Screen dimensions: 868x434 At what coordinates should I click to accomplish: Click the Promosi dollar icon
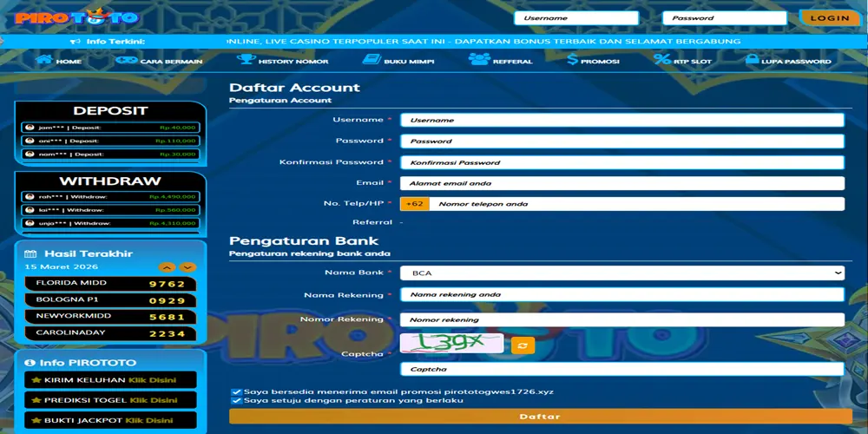click(x=572, y=59)
